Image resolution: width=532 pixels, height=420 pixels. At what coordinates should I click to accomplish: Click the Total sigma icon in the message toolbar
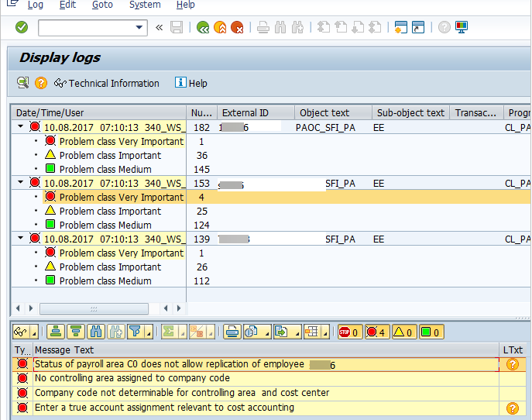[x=169, y=332]
